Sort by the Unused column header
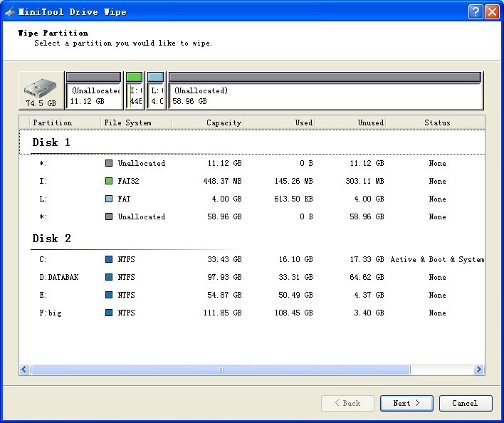 [x=350, y=122]
